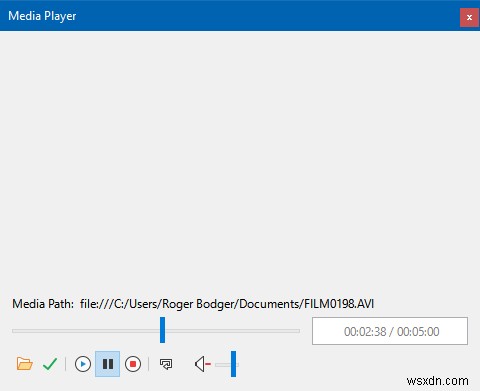Toggle the repeat loop icon
Screen dimensions: 480x391
(166, 364)
